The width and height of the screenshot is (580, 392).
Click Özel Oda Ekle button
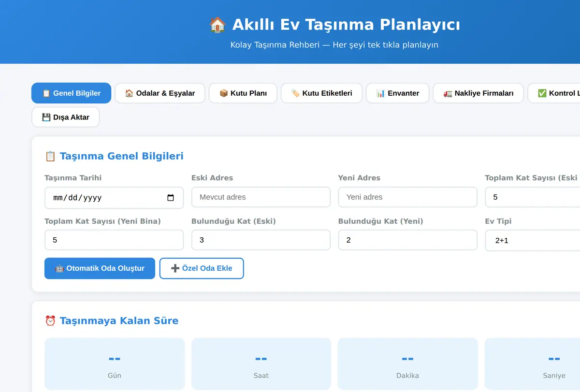[202, 268]
